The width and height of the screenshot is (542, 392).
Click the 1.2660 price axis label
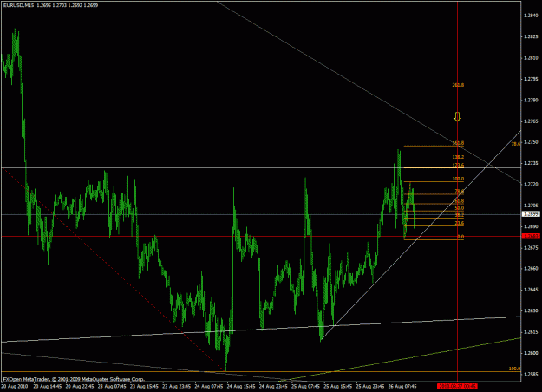tap(532, 268)
